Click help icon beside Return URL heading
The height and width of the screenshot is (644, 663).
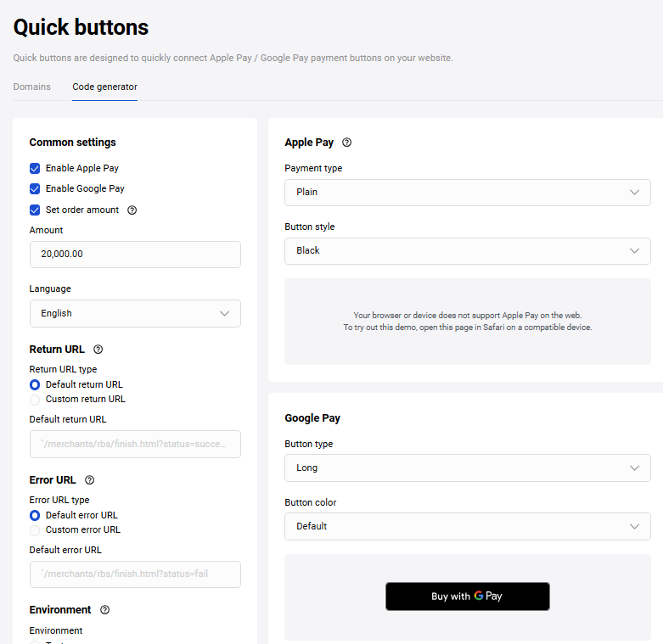pos(98,350)
